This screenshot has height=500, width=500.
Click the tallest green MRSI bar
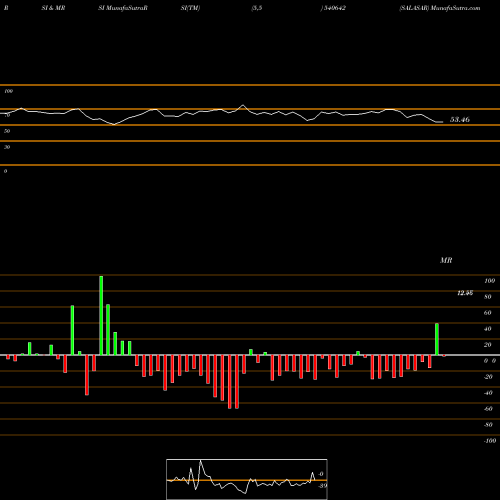(101, 315)
